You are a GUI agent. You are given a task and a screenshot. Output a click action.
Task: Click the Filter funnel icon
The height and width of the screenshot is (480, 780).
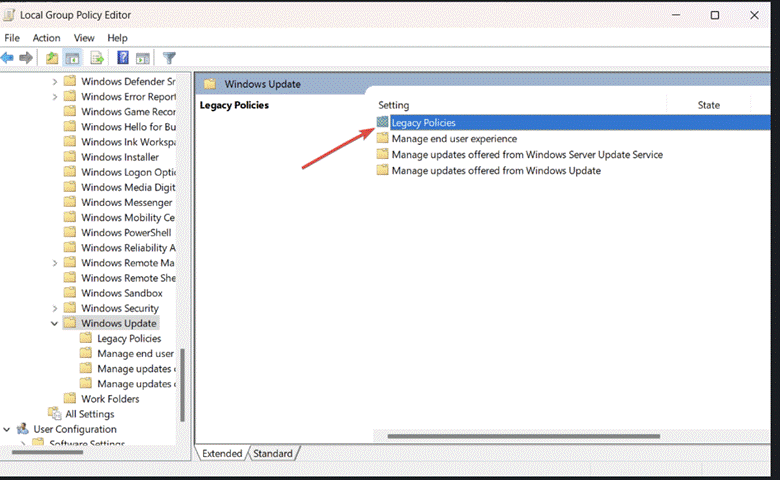[169, 58]
